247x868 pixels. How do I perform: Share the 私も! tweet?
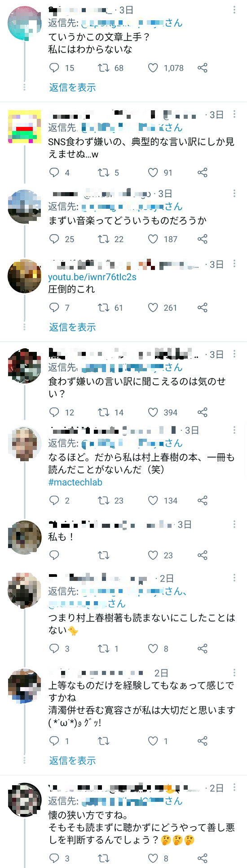click(x=203, y=556)
